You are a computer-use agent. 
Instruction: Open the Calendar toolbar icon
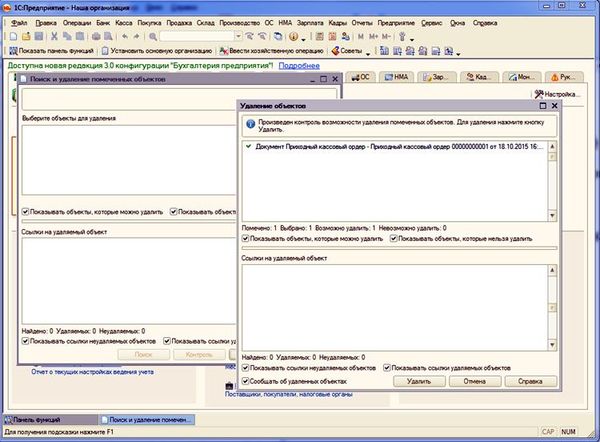click(x=333, y=36)
